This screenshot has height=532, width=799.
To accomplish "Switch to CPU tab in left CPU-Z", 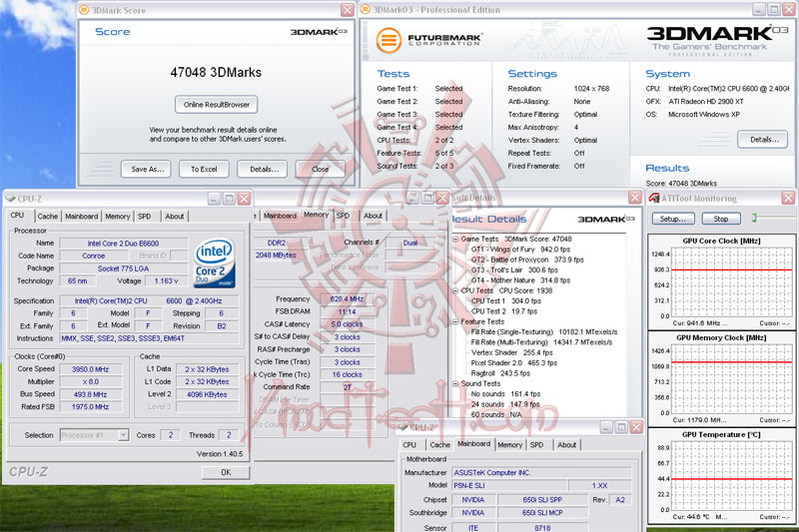I will [x=17, y=216].
